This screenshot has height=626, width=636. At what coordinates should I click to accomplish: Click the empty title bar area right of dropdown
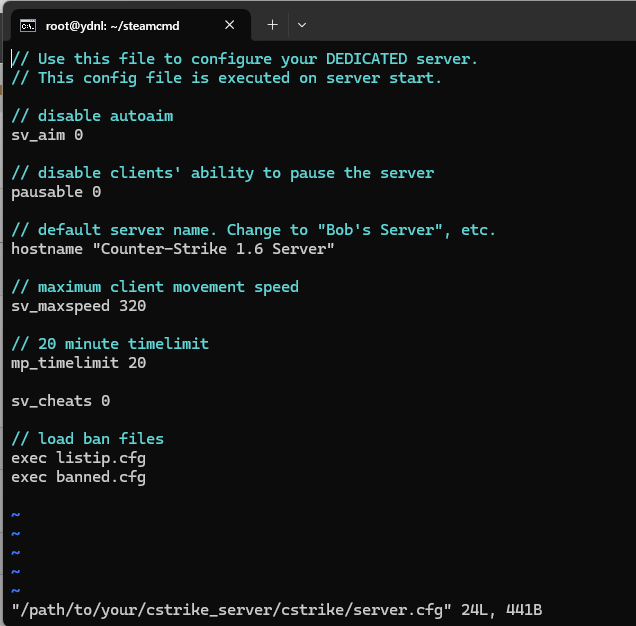click(x=470, y=25)
